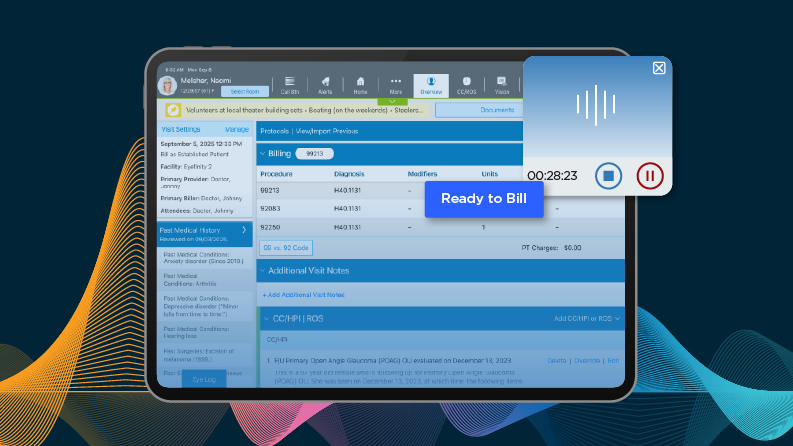The height and width of the screenshot is (446, 793).
Task: Click Override link for POAG entry
Action: coord(587,361)
